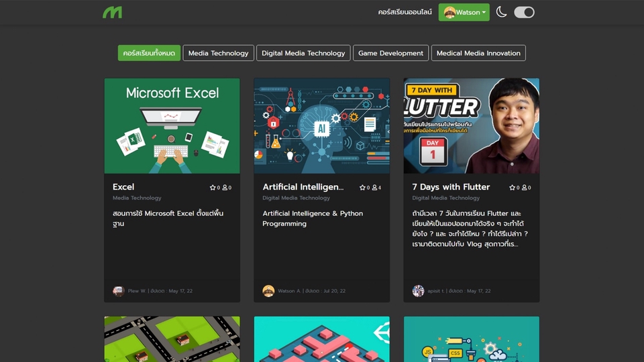The height and width of the screenshot is (362, 644).
Task: Click the Artificial Intelligen... course title
Action: 303,187
